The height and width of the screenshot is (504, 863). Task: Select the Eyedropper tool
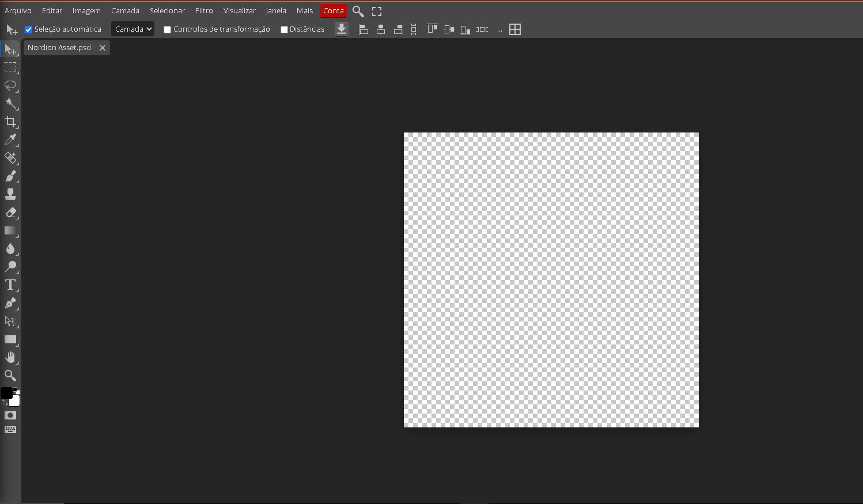10,140
